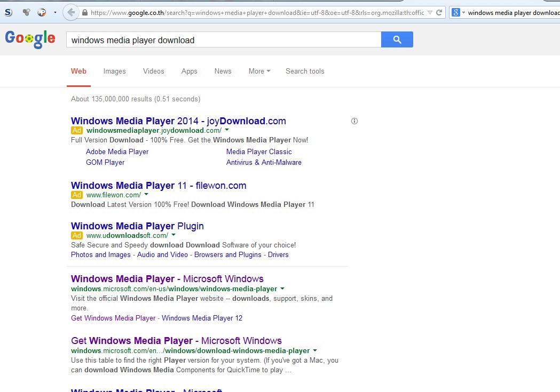Open Windows Media Player 12 sublink
This screenshot has height=392, width=560.
[202, 318]
